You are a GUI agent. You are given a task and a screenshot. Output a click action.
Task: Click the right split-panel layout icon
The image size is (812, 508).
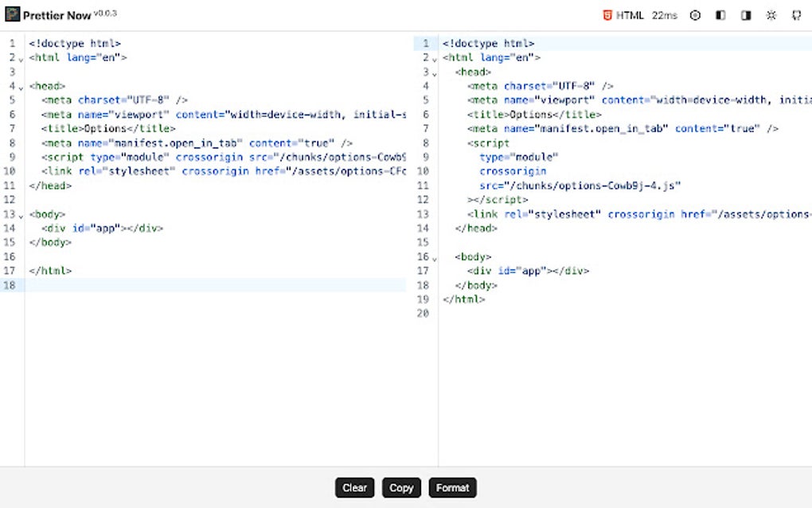[x=746, y=14]
